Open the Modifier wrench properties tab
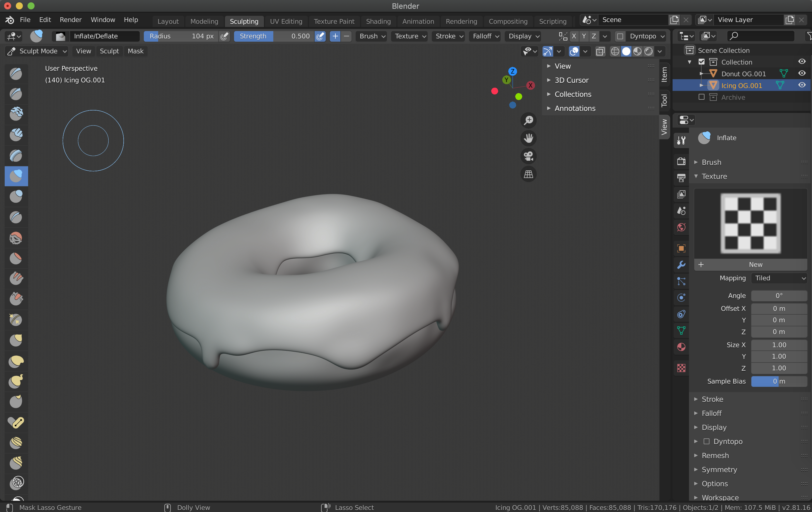The height and width of the screenshot is (512, 812). 681,265
